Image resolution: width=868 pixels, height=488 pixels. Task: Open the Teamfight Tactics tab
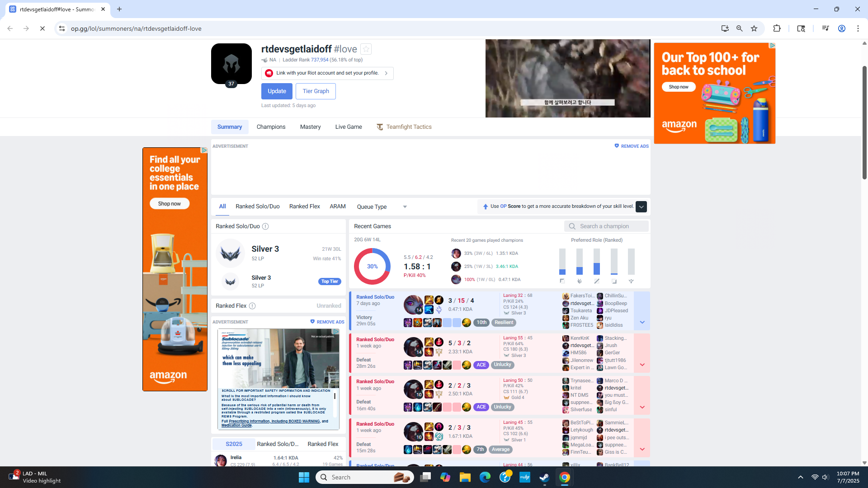(404, 127)
